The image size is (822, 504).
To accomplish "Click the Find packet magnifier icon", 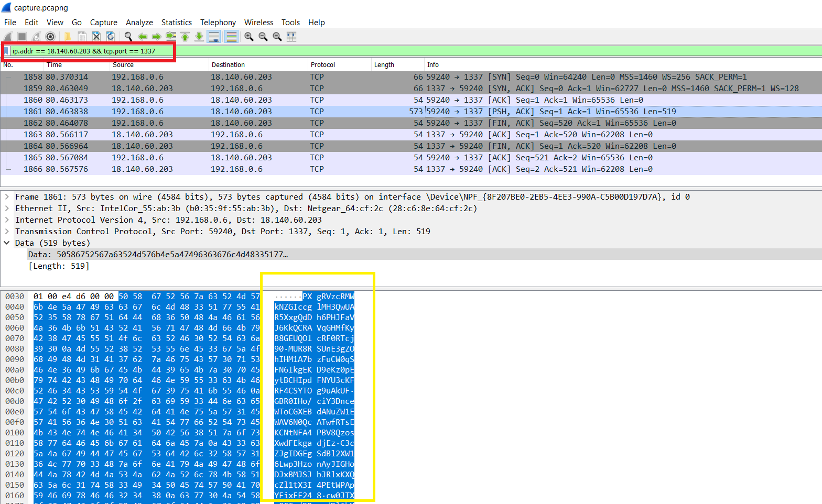I will coord(128,37).
